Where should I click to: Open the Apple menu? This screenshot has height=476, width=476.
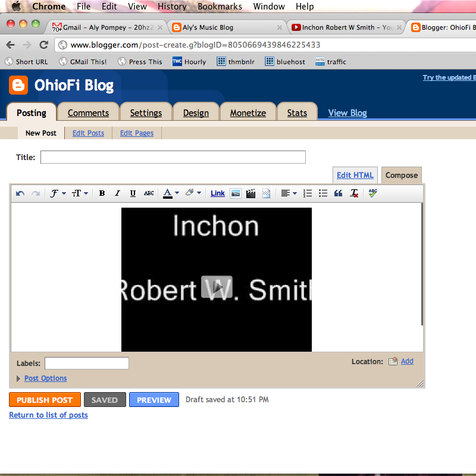pos(17,6)
